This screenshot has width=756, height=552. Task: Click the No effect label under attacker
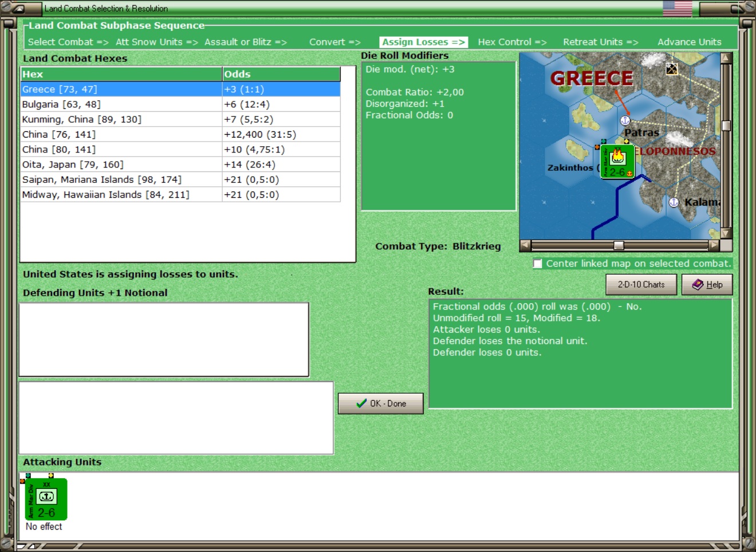(44, 526)
